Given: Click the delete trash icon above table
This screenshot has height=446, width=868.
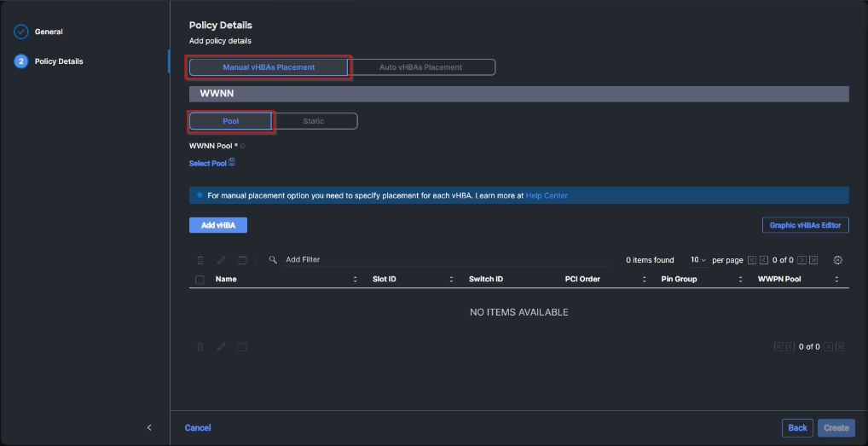Looking at the screenshot, I should 200,260.
